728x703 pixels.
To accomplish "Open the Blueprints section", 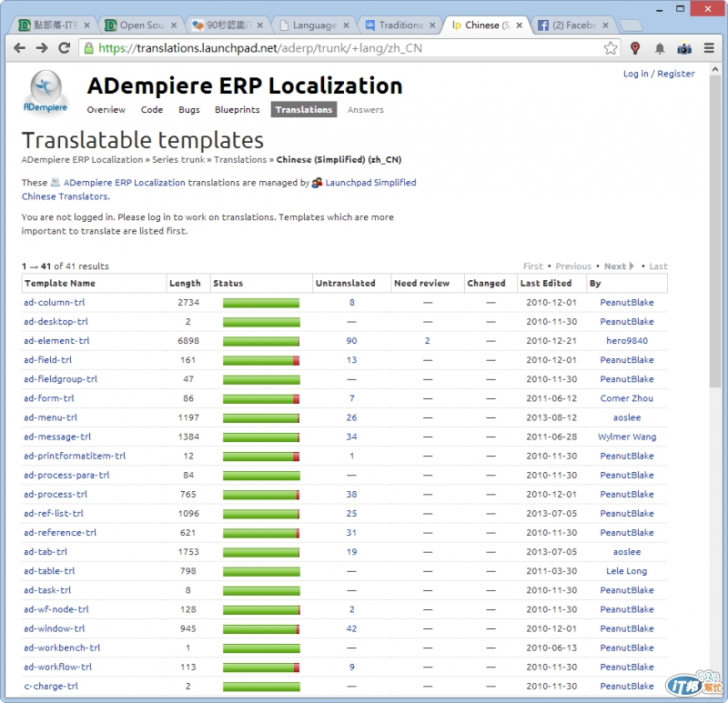I will point(237,109).
